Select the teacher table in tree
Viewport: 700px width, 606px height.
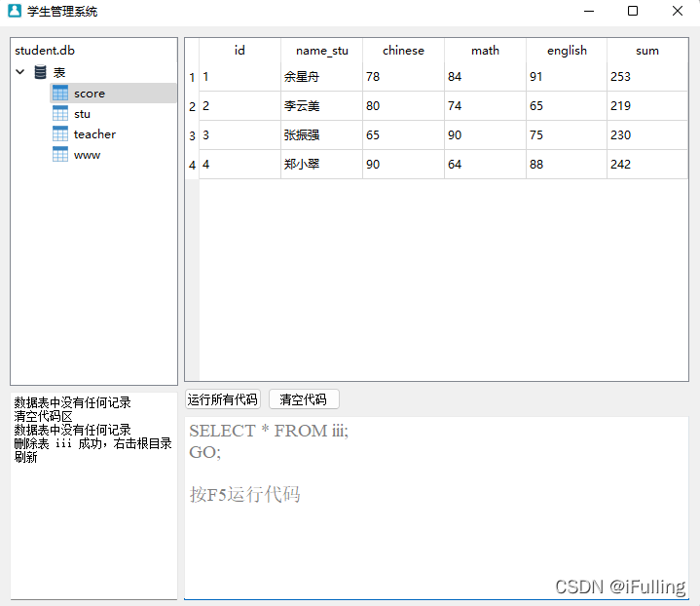pos(94,134)
